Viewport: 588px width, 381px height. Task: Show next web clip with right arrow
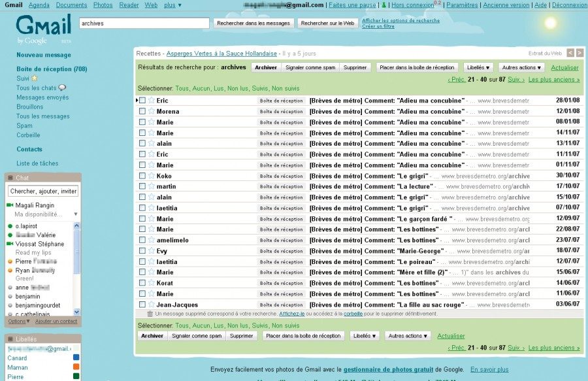click(x=580, y=53)
